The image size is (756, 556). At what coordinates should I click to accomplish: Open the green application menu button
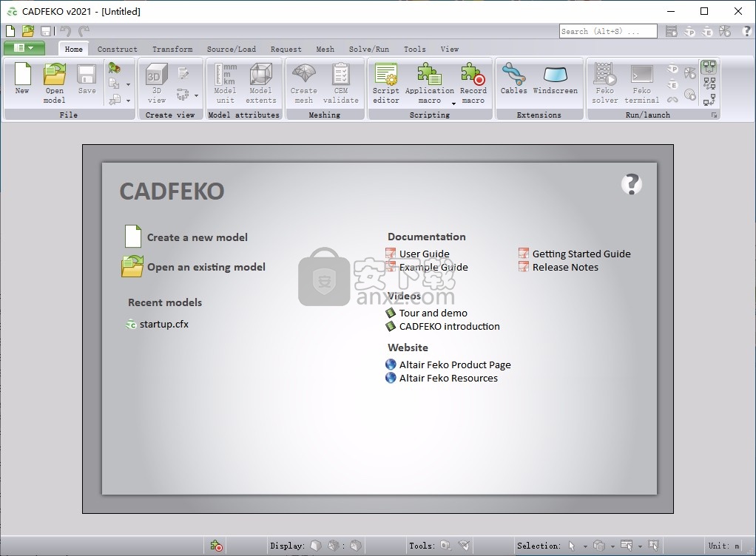pos(24,48)
